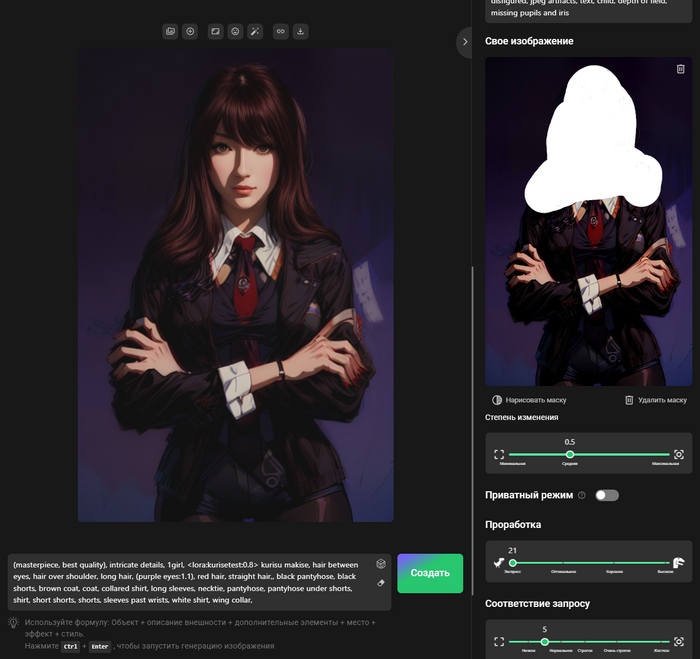700x659 pixels.
Task: Click the copy link icon in top toolbar
Action: (x=280, y=31)
